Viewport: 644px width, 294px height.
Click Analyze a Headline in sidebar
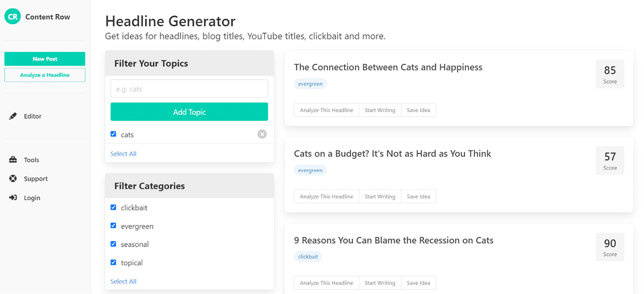[45, 75]
